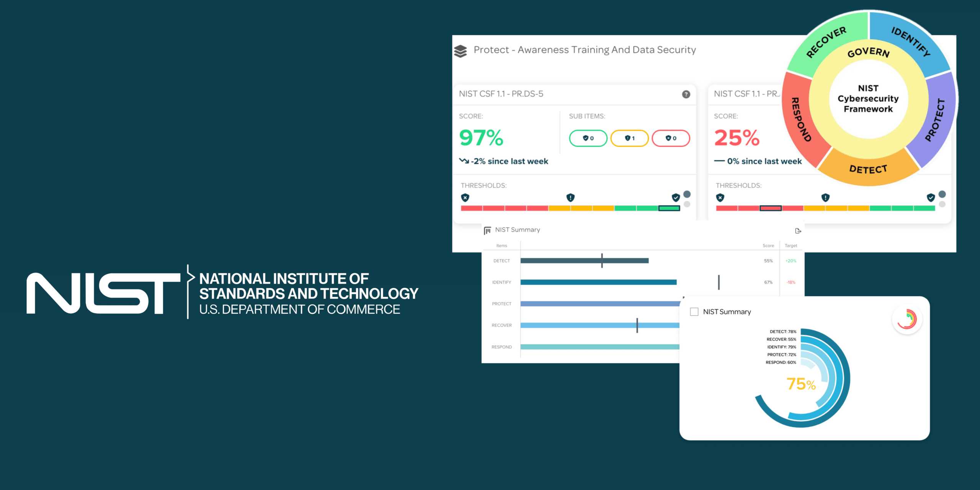
Task: Toggle the light gray dot beside PR.DS-5 thresholds
Action: coord(687,204)
